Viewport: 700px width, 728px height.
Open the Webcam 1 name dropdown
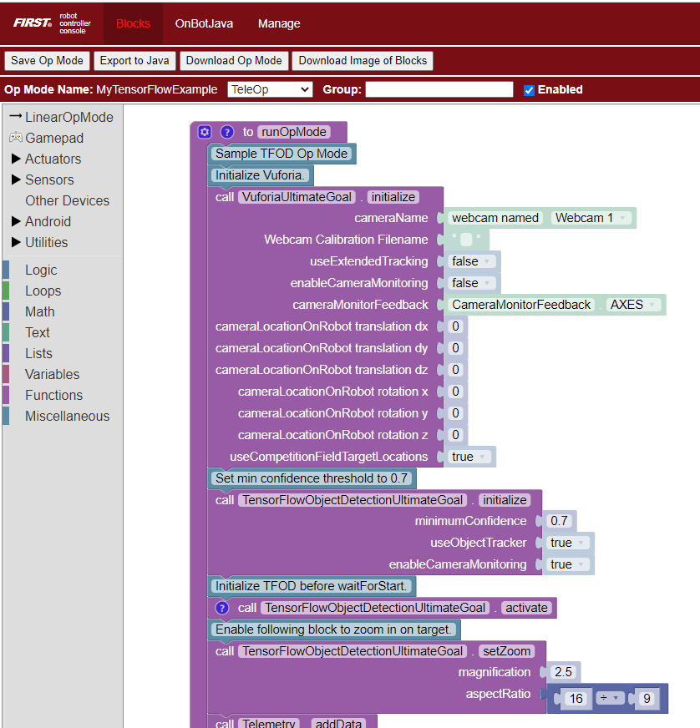pos(591,218)
